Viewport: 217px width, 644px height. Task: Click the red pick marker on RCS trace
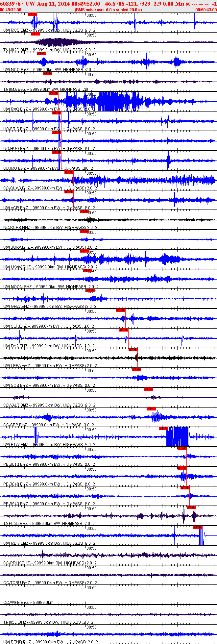click(x=33, y=14)
